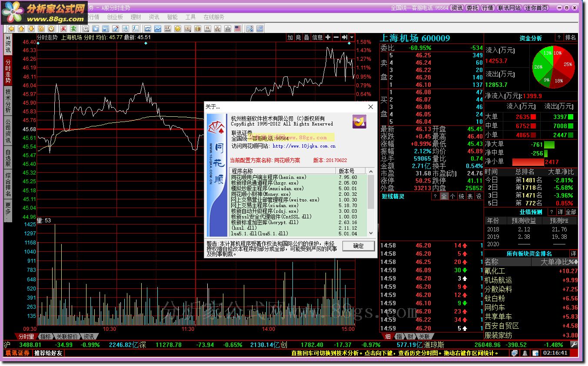Click the 联讯证券 status bar label
588x366 pixels.
click(18, 353)
